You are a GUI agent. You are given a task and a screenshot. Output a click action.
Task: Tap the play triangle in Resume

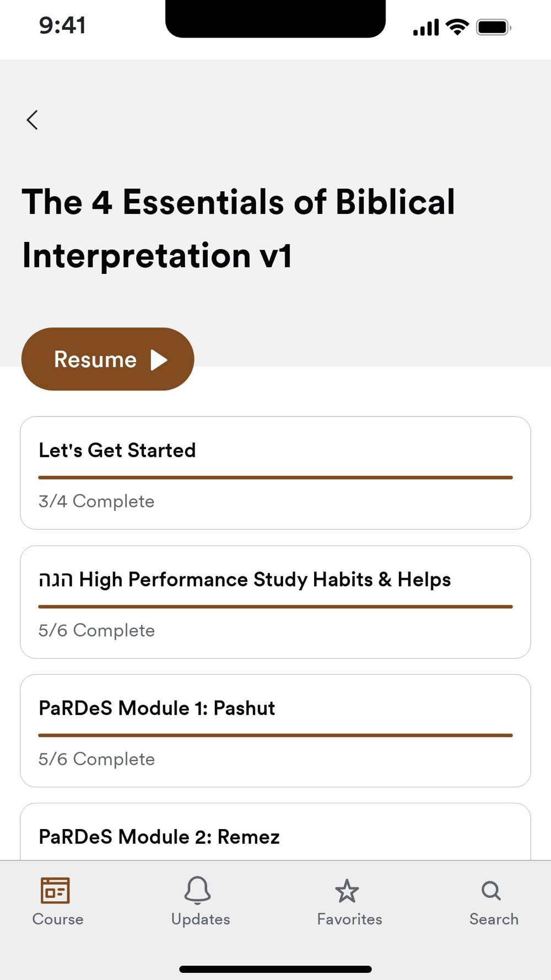click(x=159, y=360)
